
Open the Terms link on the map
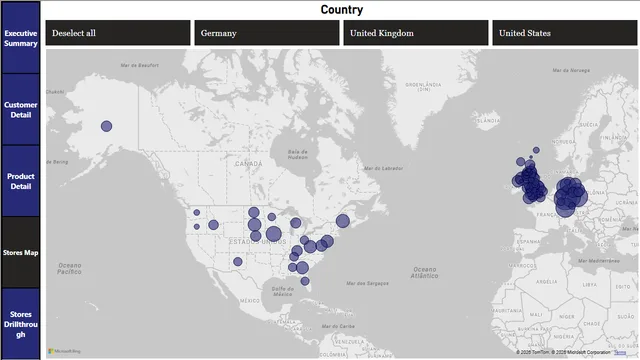(620, 352)
